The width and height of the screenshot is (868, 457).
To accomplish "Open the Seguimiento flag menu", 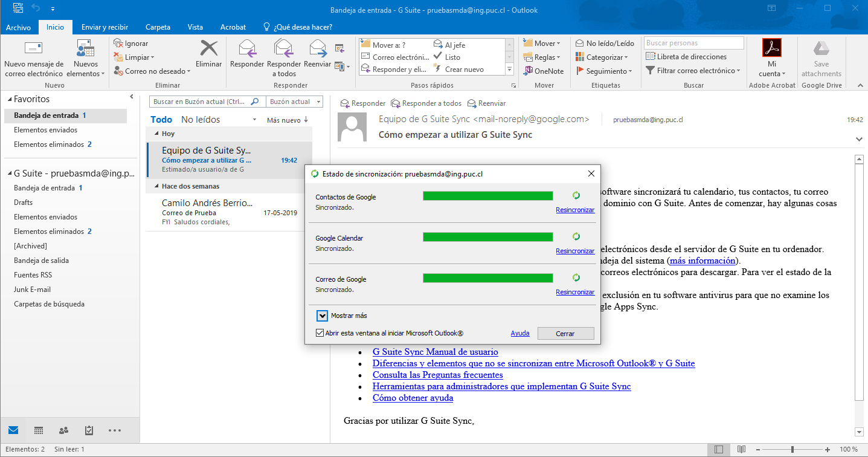I will click(x=603, y=71).
